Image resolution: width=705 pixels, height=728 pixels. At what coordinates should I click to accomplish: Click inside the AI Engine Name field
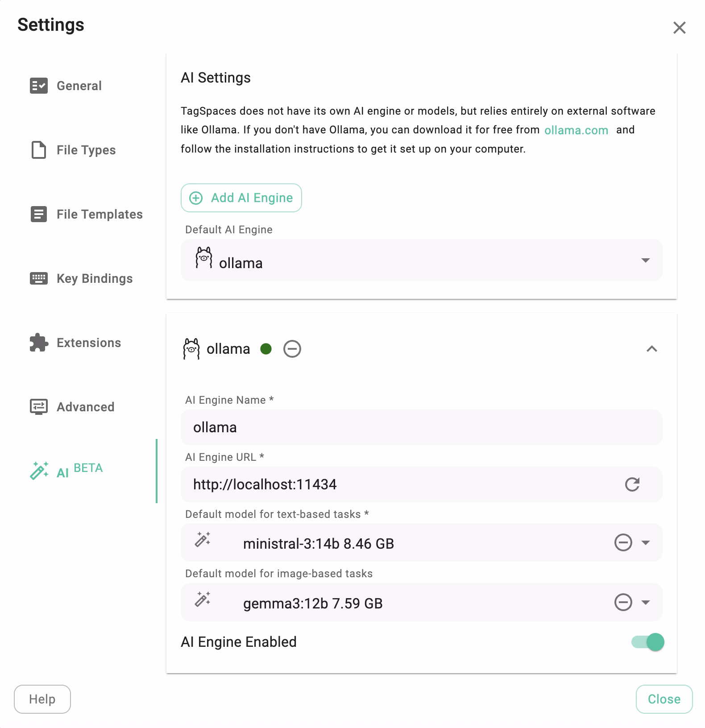pyautogui.click(x=402, y=427)
